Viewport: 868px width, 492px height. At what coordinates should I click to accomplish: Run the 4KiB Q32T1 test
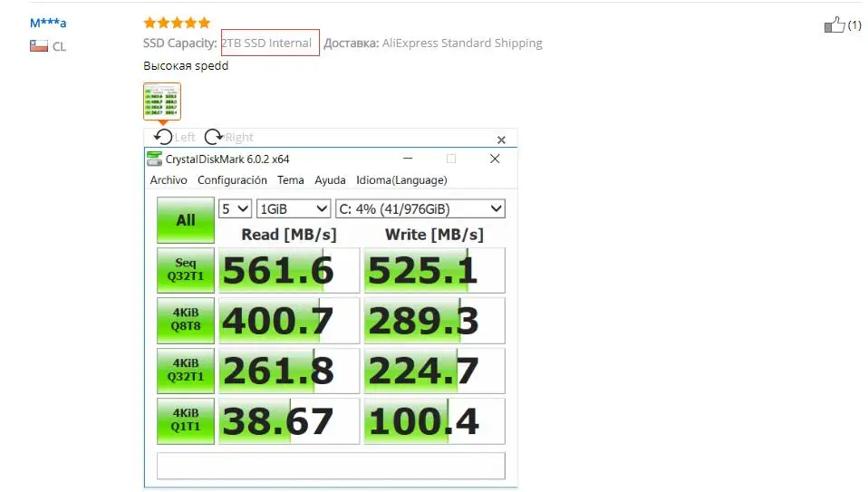(x=186, y=371)
